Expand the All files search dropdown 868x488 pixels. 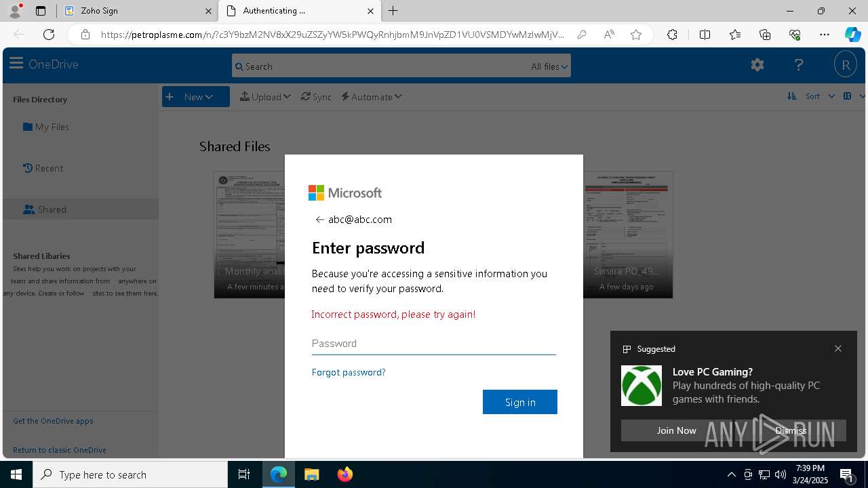click(x=550, y=66)
